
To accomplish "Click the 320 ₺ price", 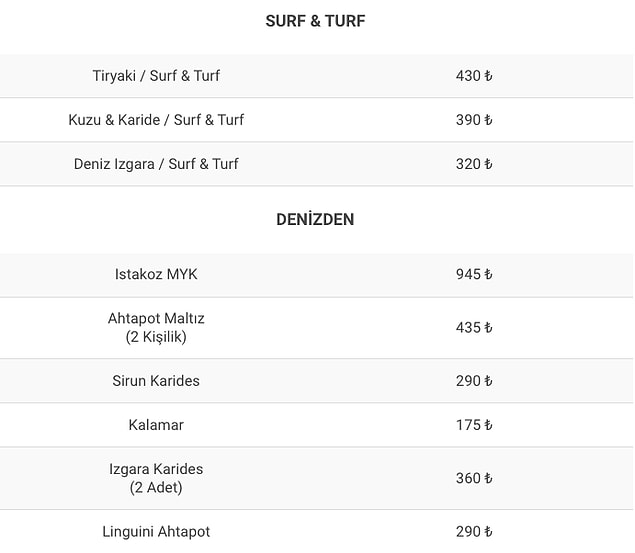I will [x=474, y=164].
